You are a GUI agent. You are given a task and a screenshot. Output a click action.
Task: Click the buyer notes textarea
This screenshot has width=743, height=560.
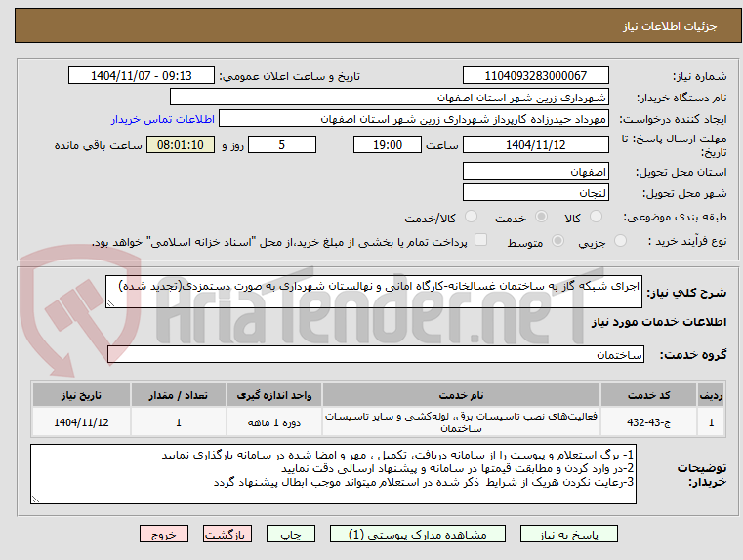[333, 474]
